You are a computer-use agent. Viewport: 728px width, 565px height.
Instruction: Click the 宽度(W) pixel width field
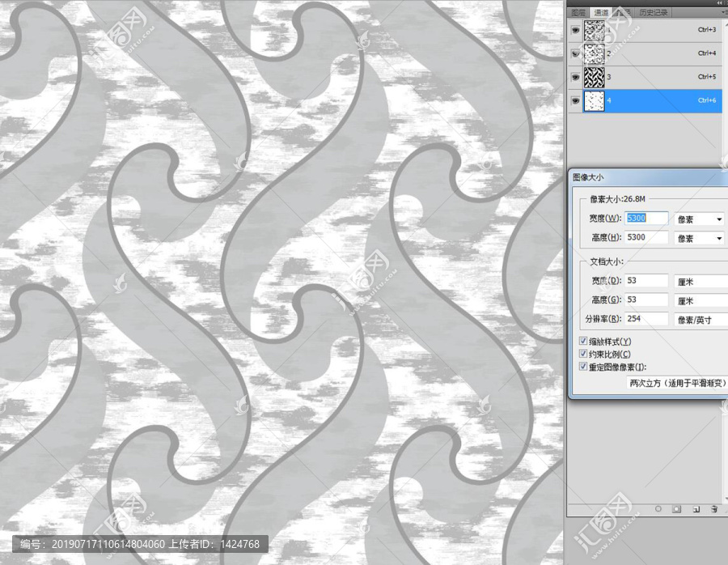pos(646,218)
